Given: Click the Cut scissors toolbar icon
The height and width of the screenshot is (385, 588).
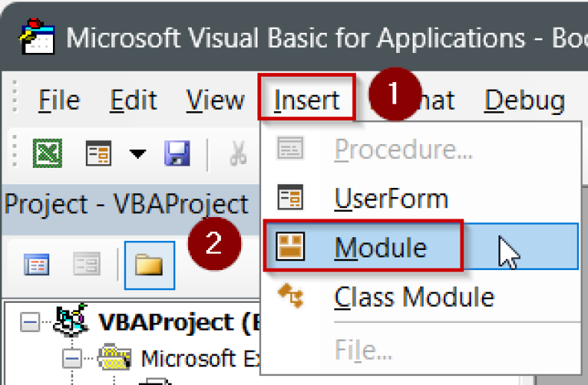Looking at the screenshot, I should coord(238,154).
